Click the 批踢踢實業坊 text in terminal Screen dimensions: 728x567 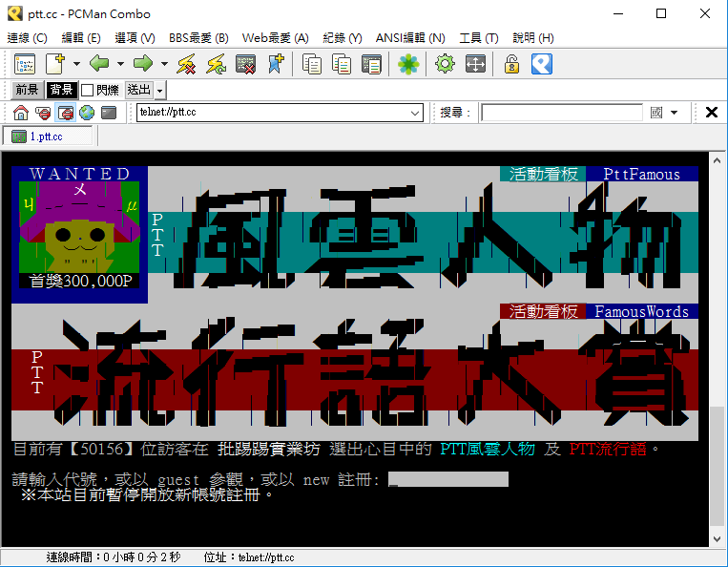point(269,449)
